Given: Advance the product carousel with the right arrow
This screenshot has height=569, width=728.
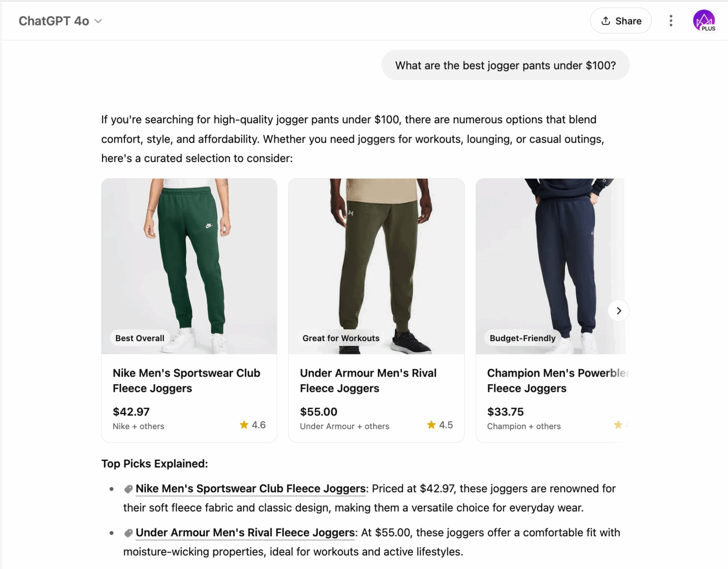Looking at the screenshot, I should point(619,310).
